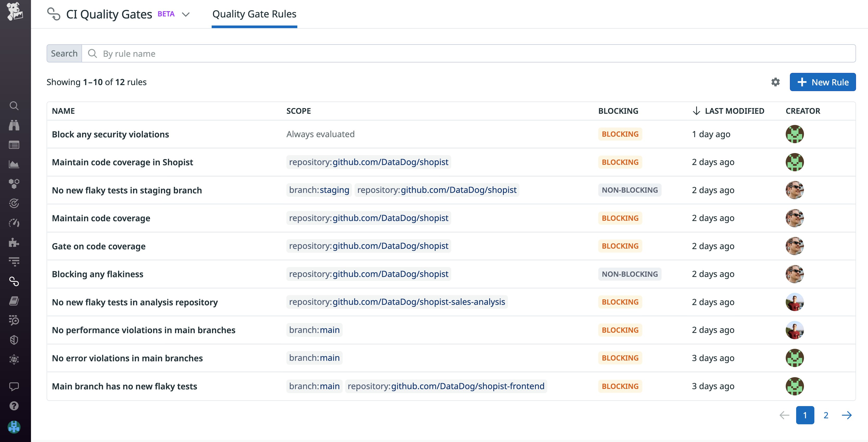Click the BLOCKING badge on Gate on code coverage
The width and height of the screenshot is (868, 442).
coord(619,246)
